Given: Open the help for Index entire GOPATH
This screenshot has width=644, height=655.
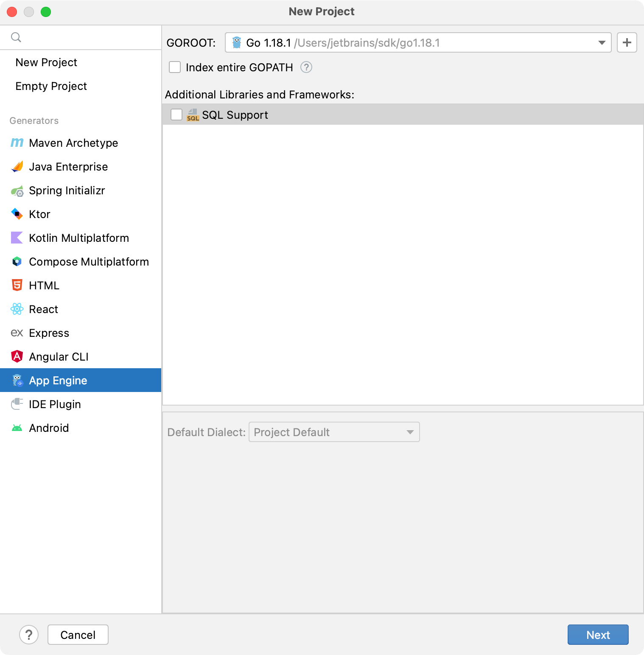Looking at the screenshot, I should 306,67.
